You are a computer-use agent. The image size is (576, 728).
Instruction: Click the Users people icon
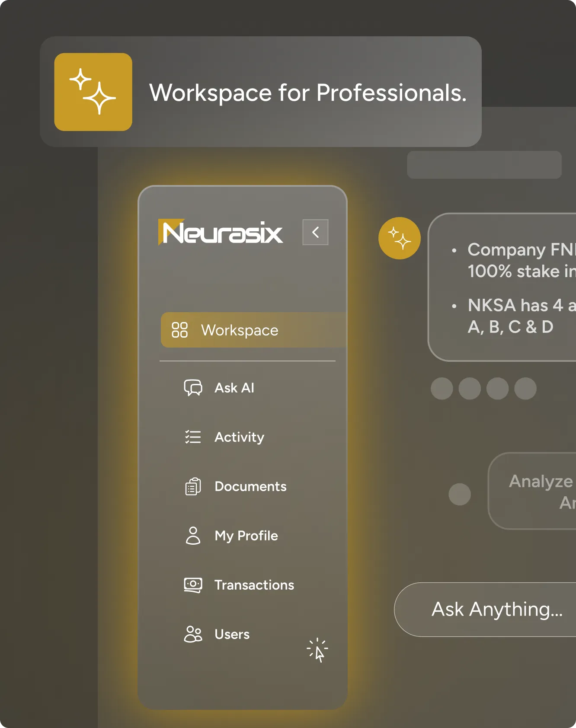pos(193,634)
